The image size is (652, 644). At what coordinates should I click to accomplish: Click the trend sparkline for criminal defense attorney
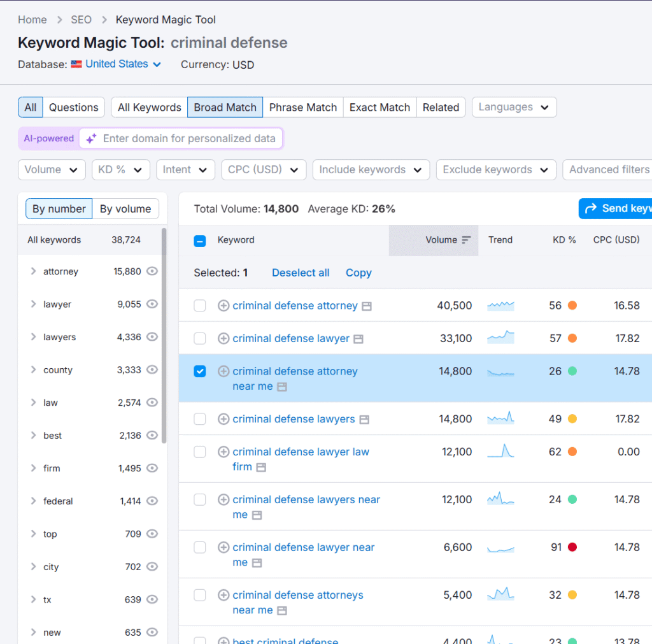coord(500,306)
